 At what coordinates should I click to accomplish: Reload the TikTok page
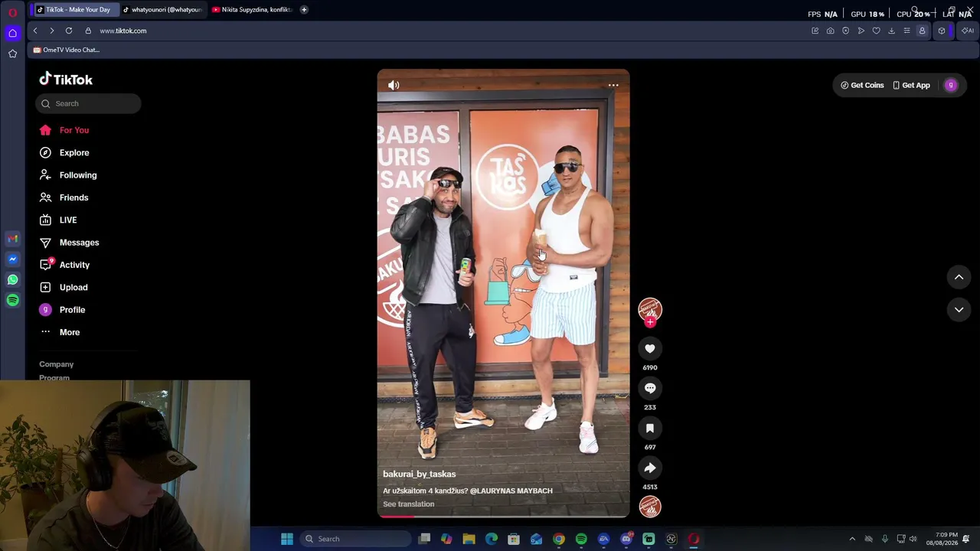click(x=69, y=31)
